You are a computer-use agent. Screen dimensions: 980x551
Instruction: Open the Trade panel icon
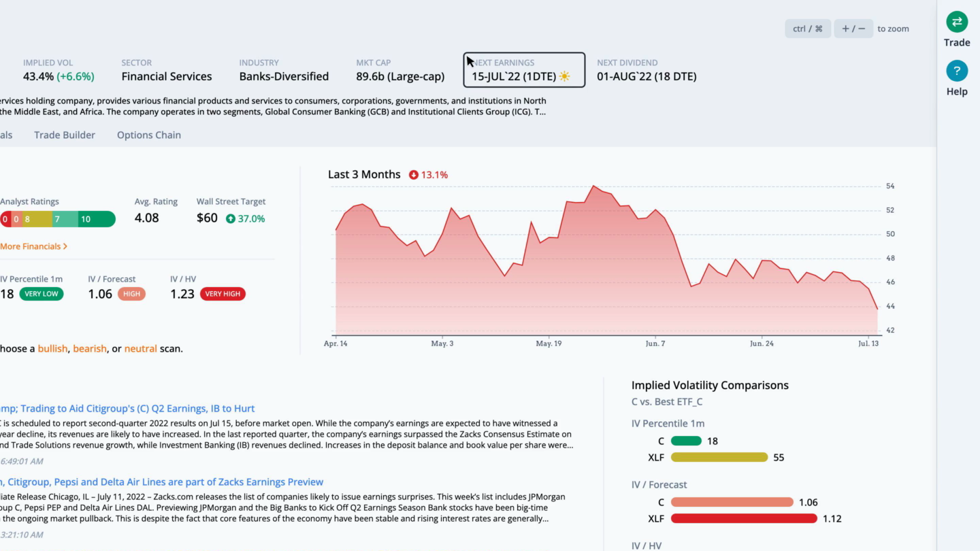[x=957, y=22]
